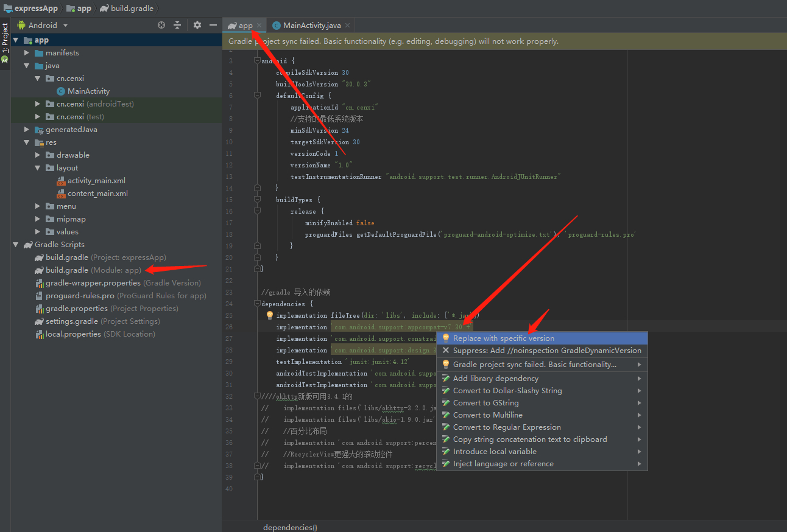787x532 pixels.
Task: Click the lightbulb icon on line 25
Action: pos(269,315)
